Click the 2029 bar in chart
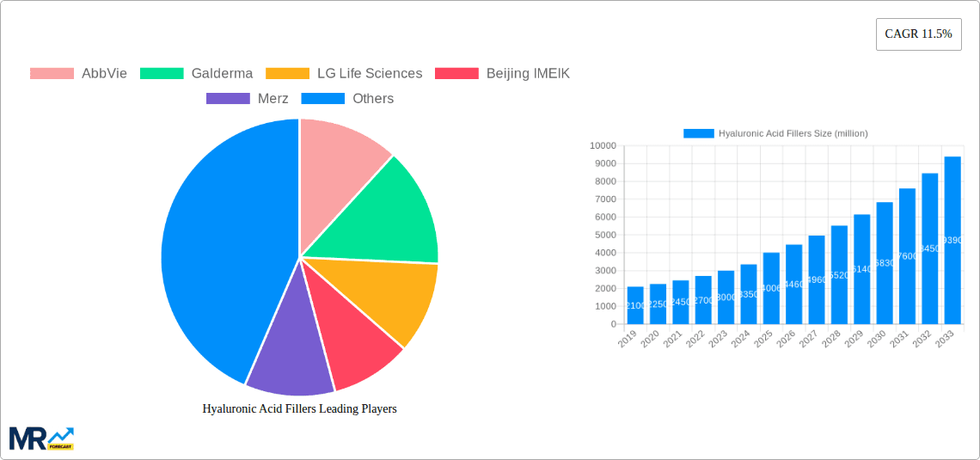Image resolution: width=980 pixels, height=460 pixels. pyautogui.click(x=861, y=269)
